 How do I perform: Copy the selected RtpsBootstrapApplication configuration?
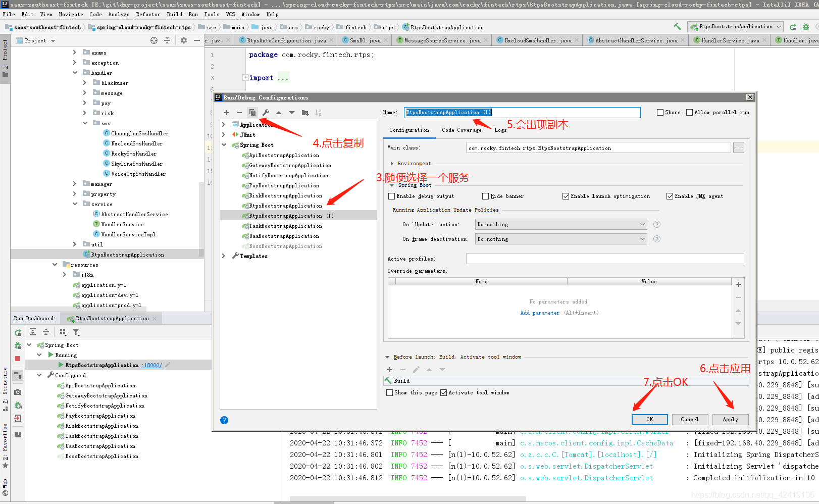click(253, 112)
